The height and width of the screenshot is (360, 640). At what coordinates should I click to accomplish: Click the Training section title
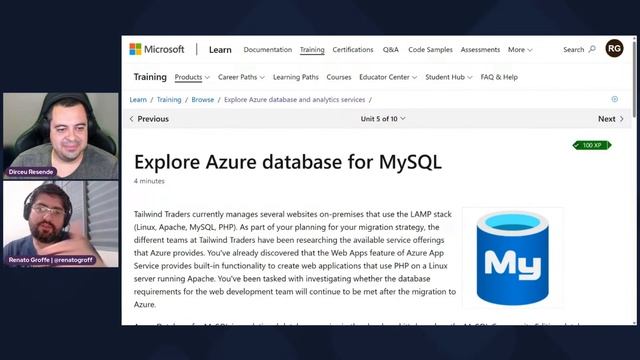click(150, 77)
